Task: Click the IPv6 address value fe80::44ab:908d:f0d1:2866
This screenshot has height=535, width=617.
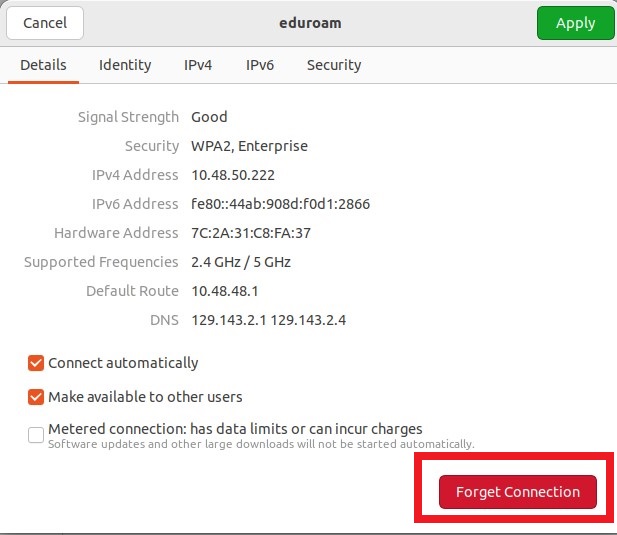Action: click(280, 204)
